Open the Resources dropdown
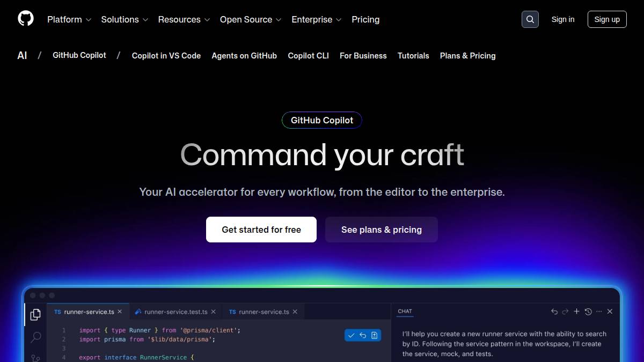644x362 pixels. point(184,19)
